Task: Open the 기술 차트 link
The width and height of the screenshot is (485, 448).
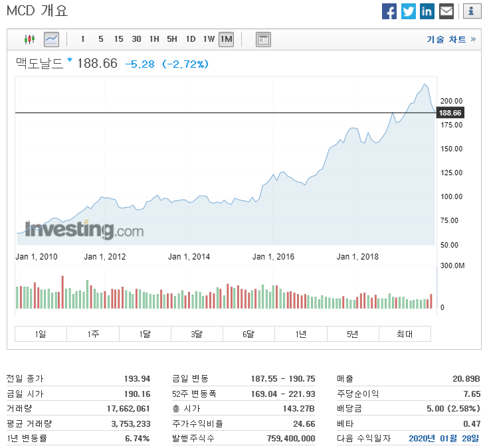Action: 451,39
